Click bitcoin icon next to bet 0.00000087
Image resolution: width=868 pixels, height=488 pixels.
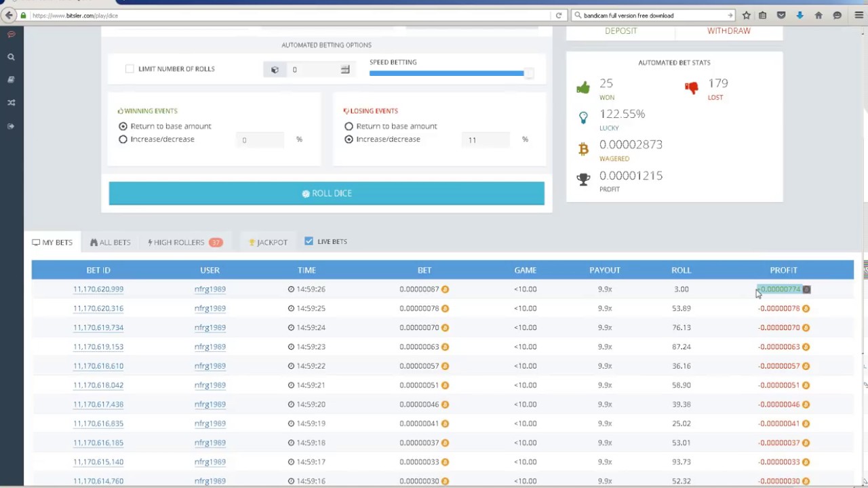446,289
